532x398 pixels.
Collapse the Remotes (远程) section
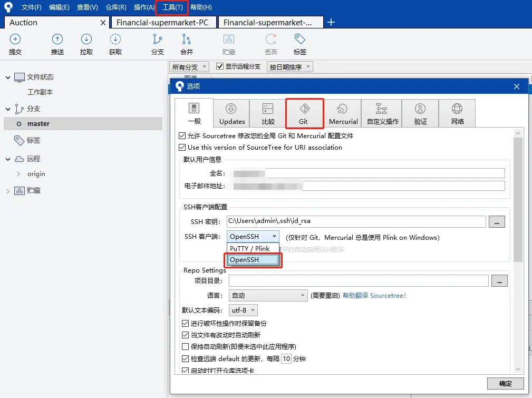8,159
